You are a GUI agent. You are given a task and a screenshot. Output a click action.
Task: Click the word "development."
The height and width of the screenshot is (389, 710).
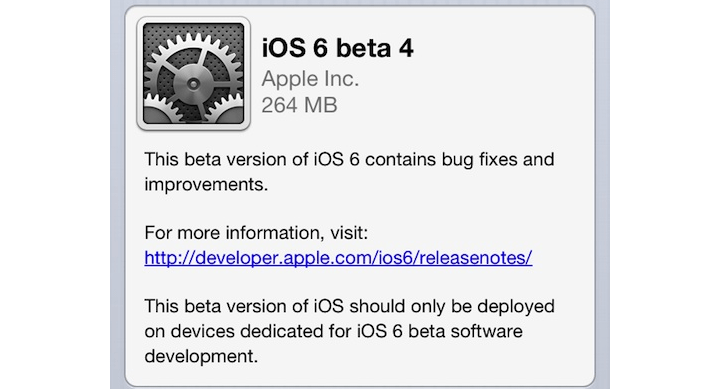click(201, 356)
